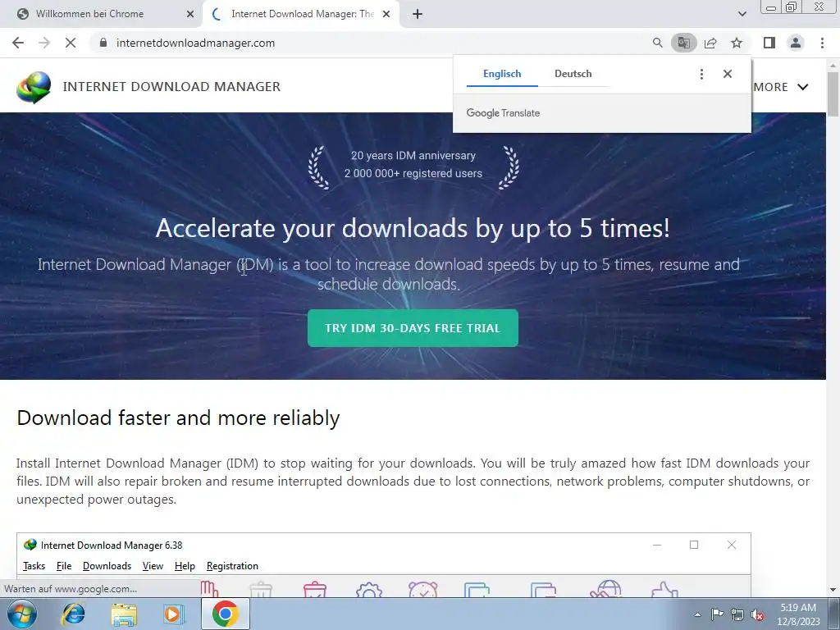Screen dimensions: 840x630
Task: Stop loading the page
Action: point(71,43)
